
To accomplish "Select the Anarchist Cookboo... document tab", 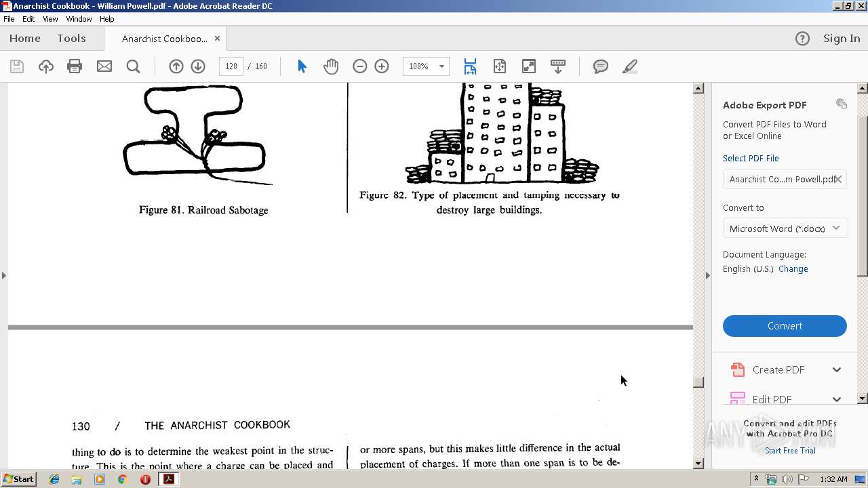I will [x=165, y=39].
